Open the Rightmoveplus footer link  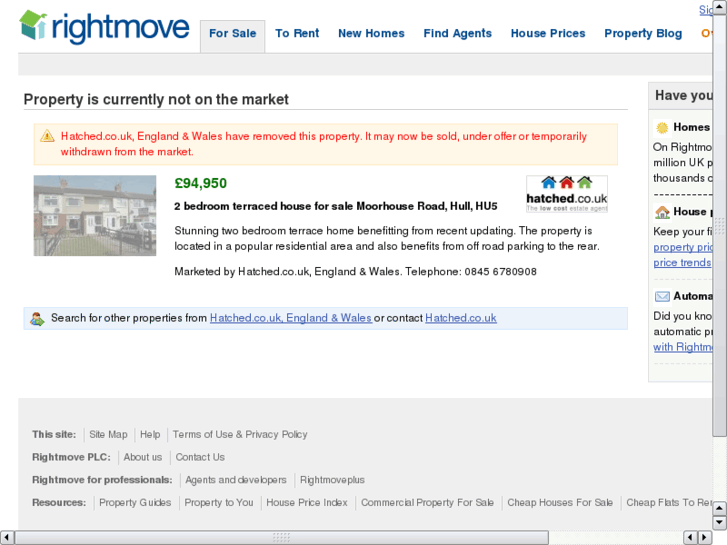pyautogui.click(x=332, y=480)
